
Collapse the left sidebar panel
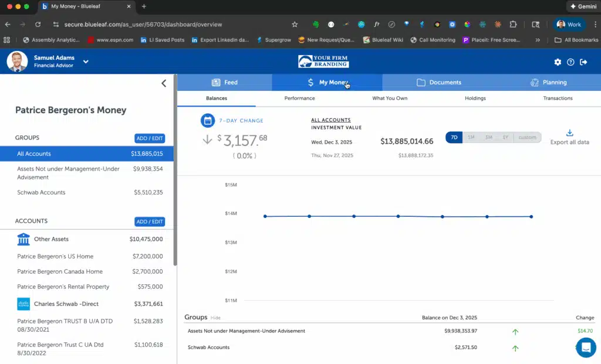point(164,83)
